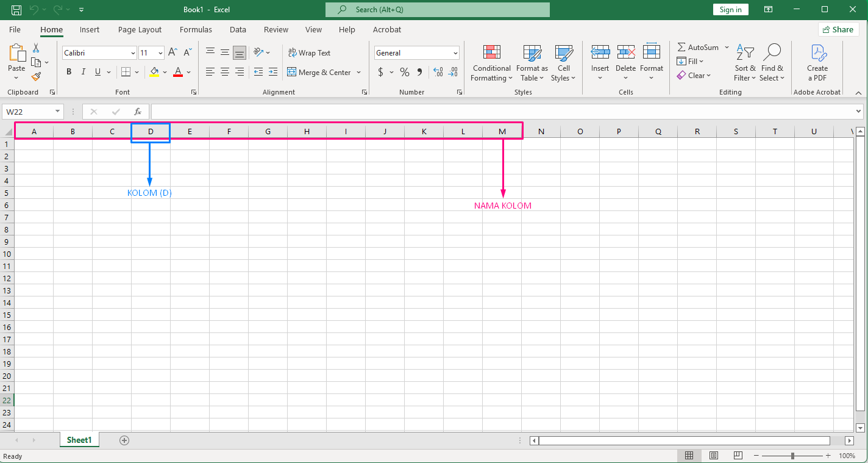868x463 pixels.
Task: Open the Formulas ribbon tab
Action: click(x=196, y=29)
